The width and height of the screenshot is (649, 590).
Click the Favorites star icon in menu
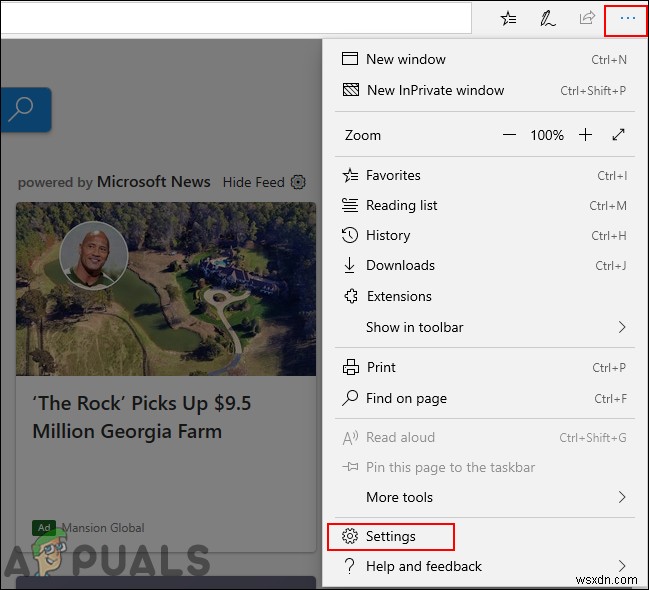tap(350, 175)
